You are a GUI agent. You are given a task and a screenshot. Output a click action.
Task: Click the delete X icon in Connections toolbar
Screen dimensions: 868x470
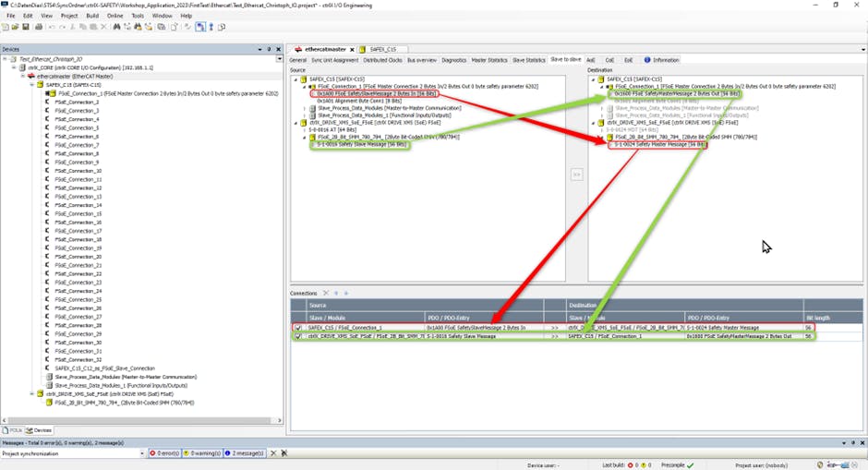point(325,293)
